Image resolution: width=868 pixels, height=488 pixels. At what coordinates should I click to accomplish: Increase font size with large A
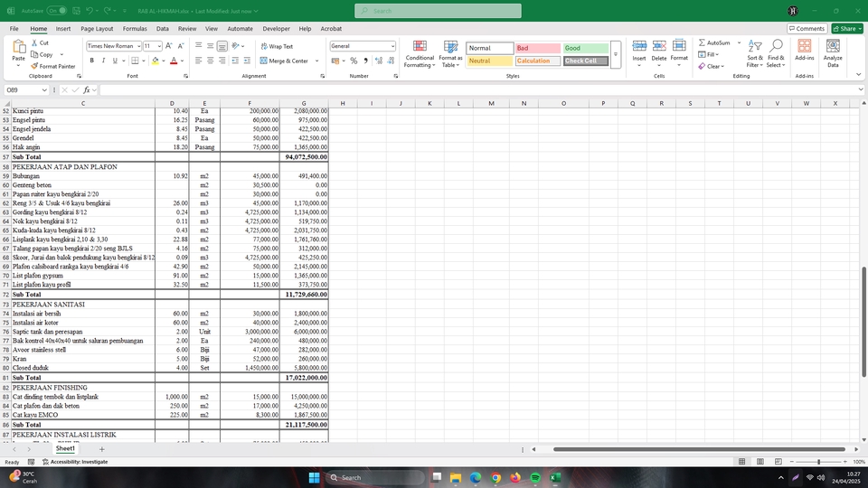[x=169, y=46]
